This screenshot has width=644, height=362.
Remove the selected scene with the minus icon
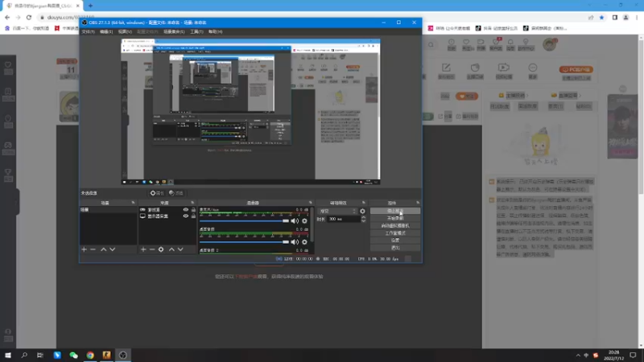pos(93,249)
